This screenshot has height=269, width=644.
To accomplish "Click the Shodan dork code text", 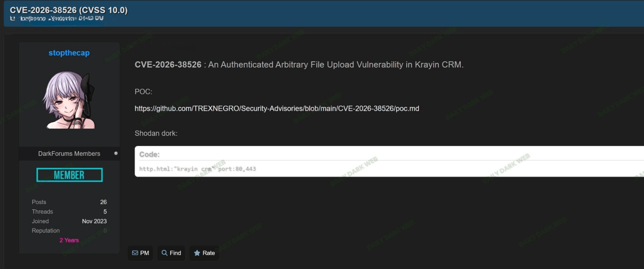I will click(x=197, y=169).
